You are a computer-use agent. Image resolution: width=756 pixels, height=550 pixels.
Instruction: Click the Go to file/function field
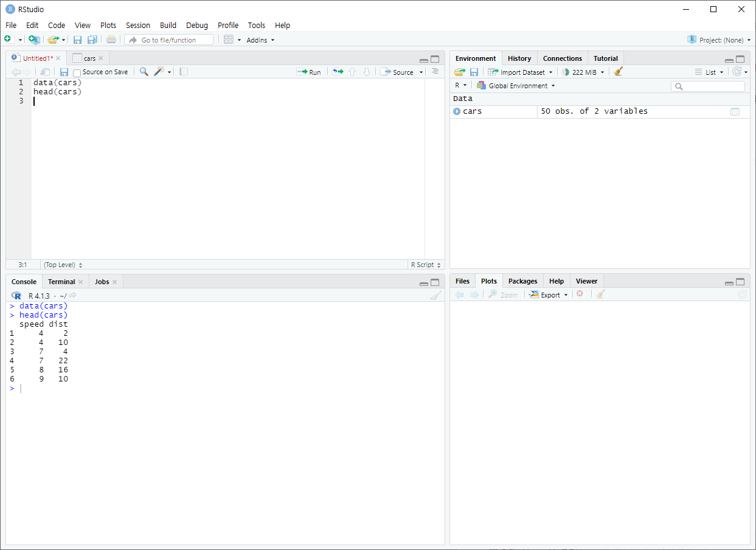click(x=169, y=40)
